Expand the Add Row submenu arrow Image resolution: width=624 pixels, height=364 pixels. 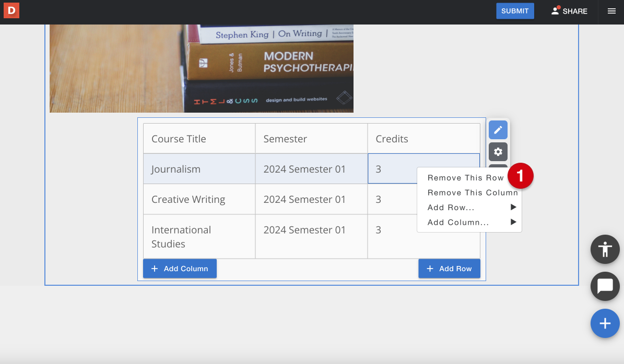pyautogui.click(x=513, y=207)
